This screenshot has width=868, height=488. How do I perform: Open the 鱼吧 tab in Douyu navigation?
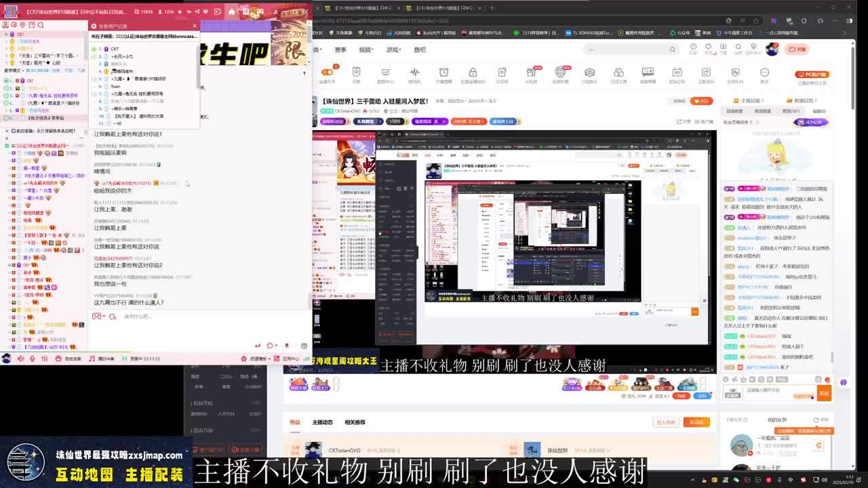[420, 49]
